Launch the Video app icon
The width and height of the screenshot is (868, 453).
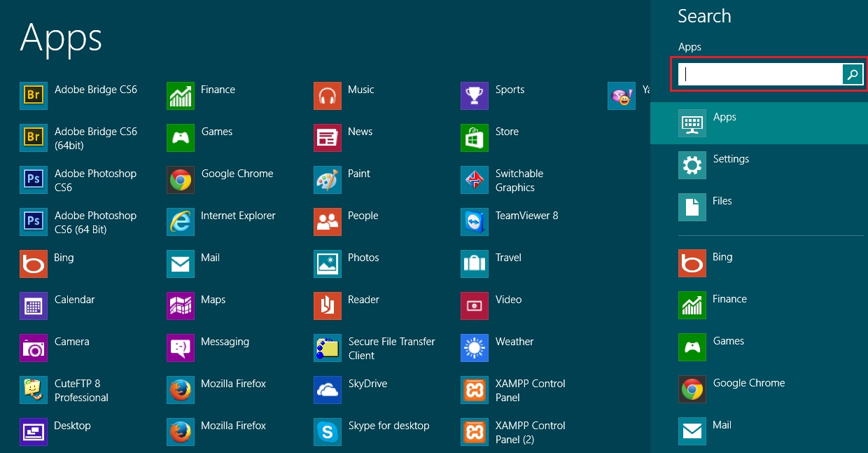coord(475,306)
